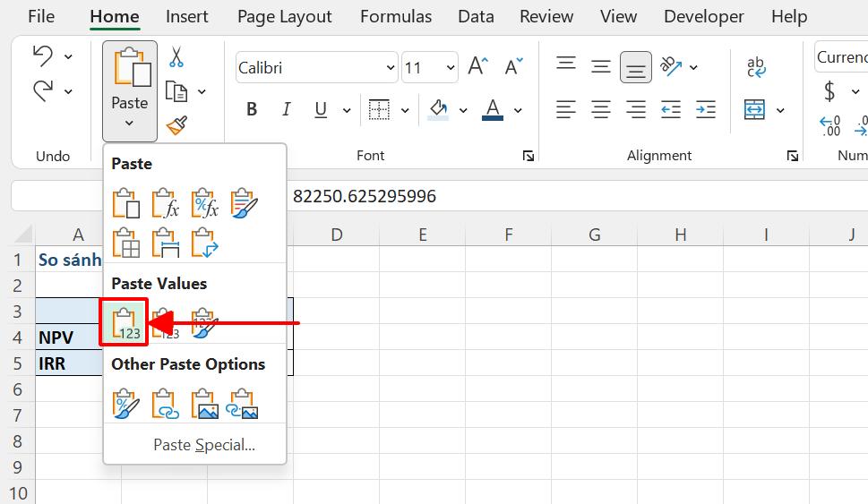Toggle Bold formatting
This screenshot has width=868, height=504.
[x=252, y=109]
